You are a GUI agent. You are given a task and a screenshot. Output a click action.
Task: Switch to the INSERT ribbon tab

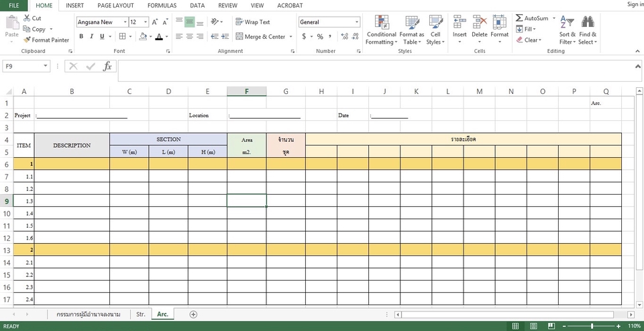point(74,5)
